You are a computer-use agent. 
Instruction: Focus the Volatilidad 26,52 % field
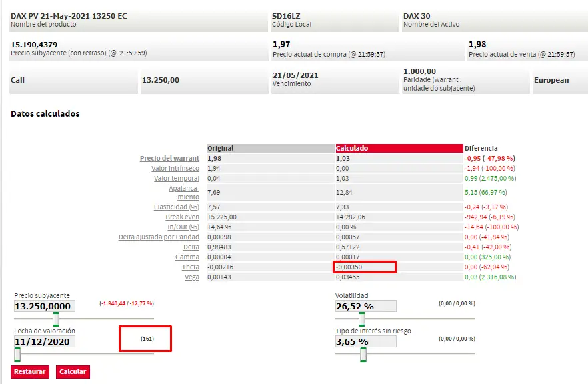[365, 306]
